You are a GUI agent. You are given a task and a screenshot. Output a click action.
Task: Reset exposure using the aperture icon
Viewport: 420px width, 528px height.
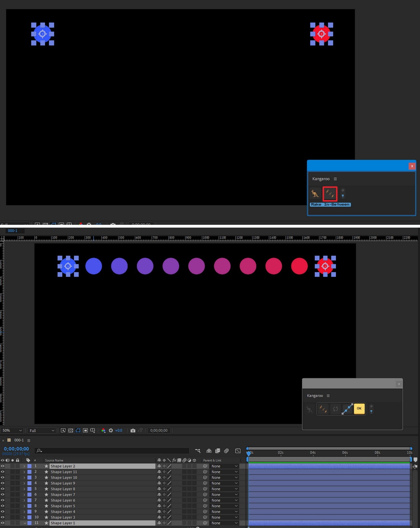click(111, 430)
